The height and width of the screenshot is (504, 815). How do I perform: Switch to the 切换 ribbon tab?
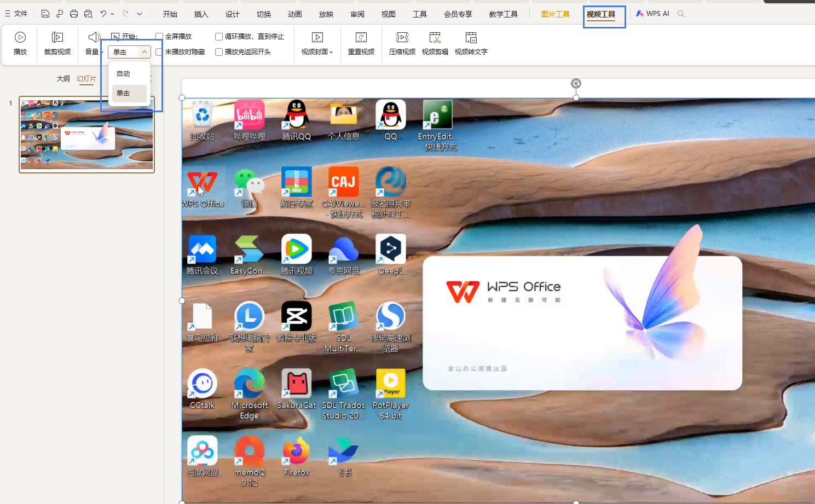(264, 14)
